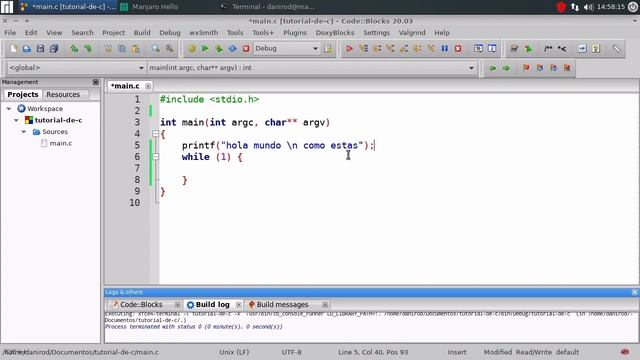Paste clipboard with toolbar paste icon
Screen dimensions: 640x360
pos(136,49)
